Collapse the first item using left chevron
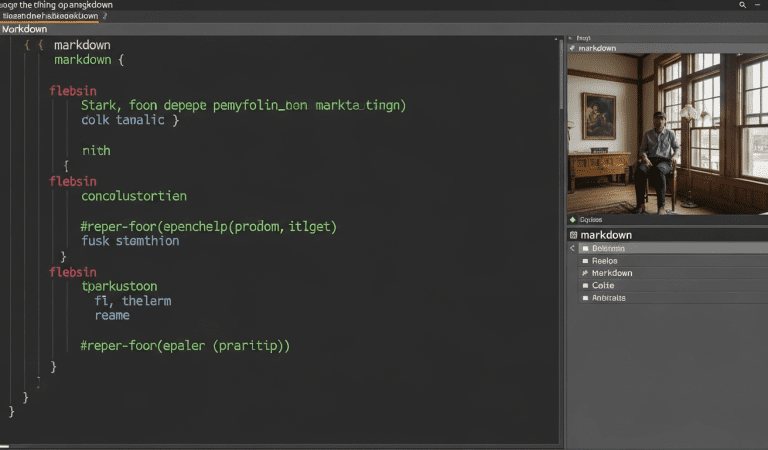Screen dimensions: 768x450 point(572,248)
